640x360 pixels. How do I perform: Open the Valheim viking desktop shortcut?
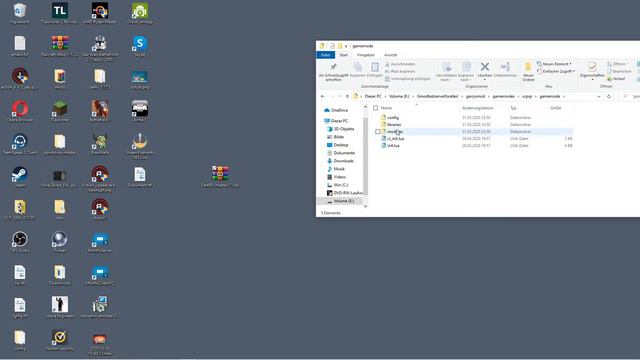[100, 144]
